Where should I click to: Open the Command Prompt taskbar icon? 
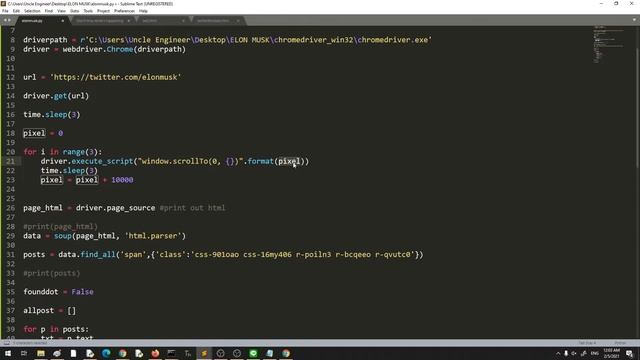coord(171,353)
